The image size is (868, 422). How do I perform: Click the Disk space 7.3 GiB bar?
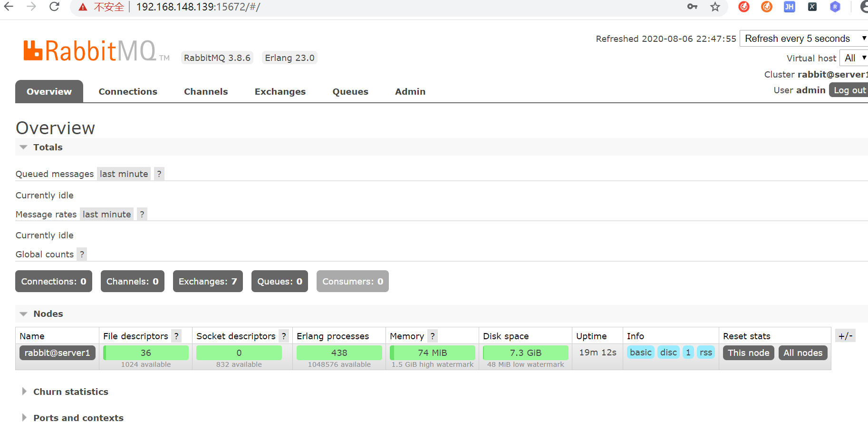point(526,353)
